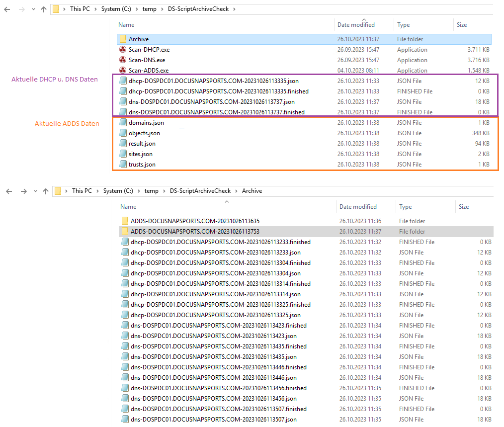The width and height of the screenshot is (504, 427).
Task: Select trusts.json file icon
Action: (123, 164)
